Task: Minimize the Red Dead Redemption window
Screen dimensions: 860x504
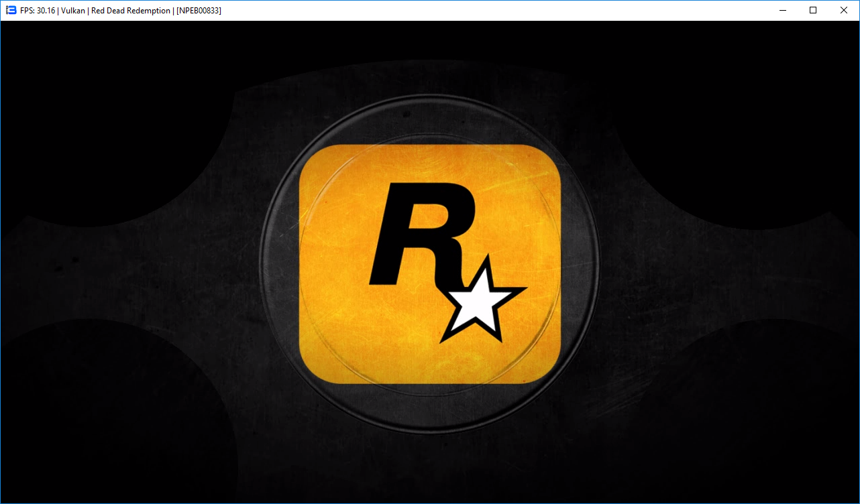Action: 782,10
